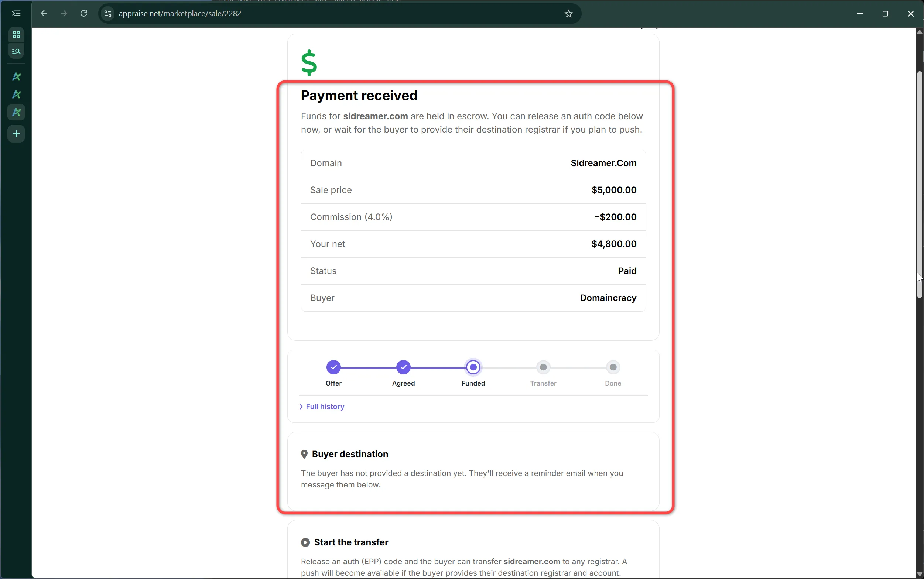Select the second Appraise tab in sidebar
The width and height of the screenshot is (924, 579).
[16, 94]
